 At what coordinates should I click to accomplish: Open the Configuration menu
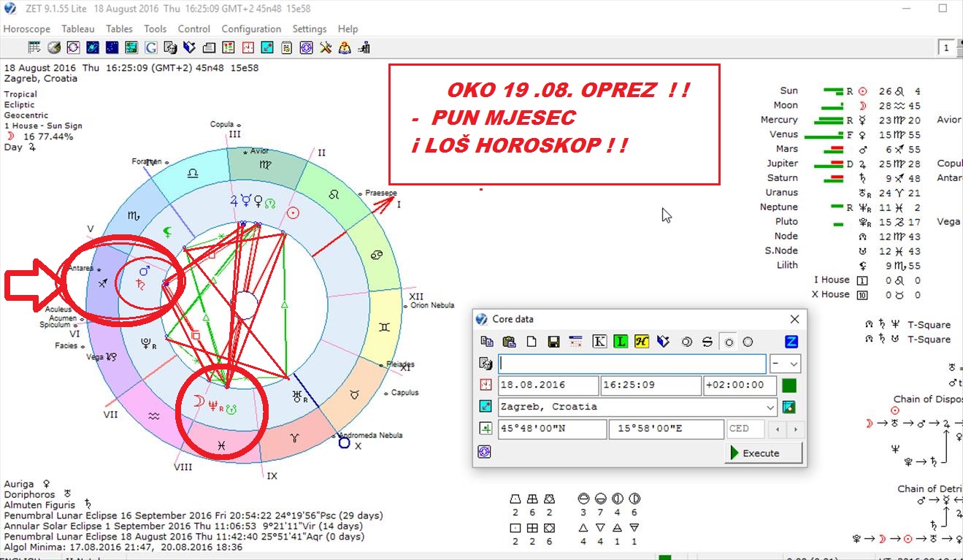(x=251, y=29)
